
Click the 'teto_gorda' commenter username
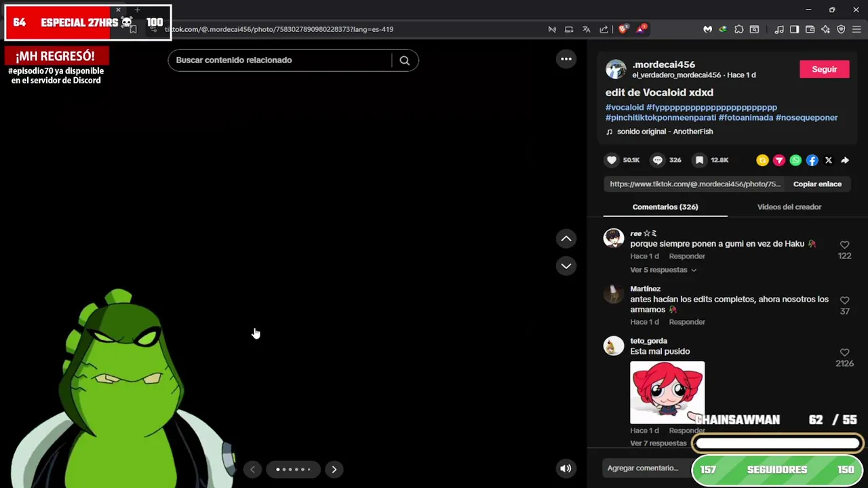649,341
